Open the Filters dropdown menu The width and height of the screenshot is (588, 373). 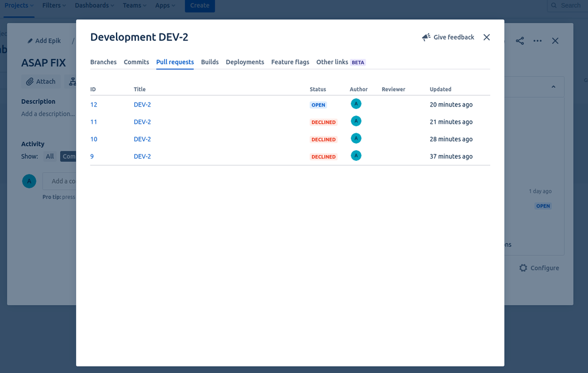(54, 5)
